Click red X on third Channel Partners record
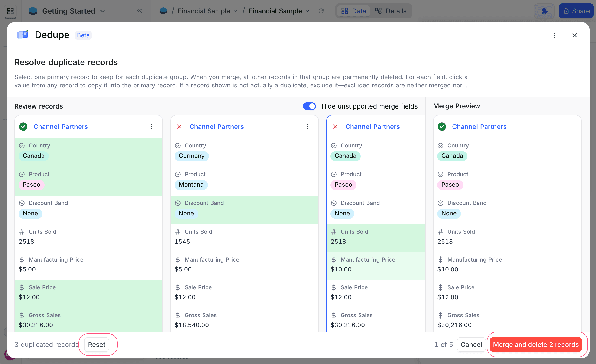The width and height of the screenshot is (596, 364). pyautogui.click(x=335, y=126)
